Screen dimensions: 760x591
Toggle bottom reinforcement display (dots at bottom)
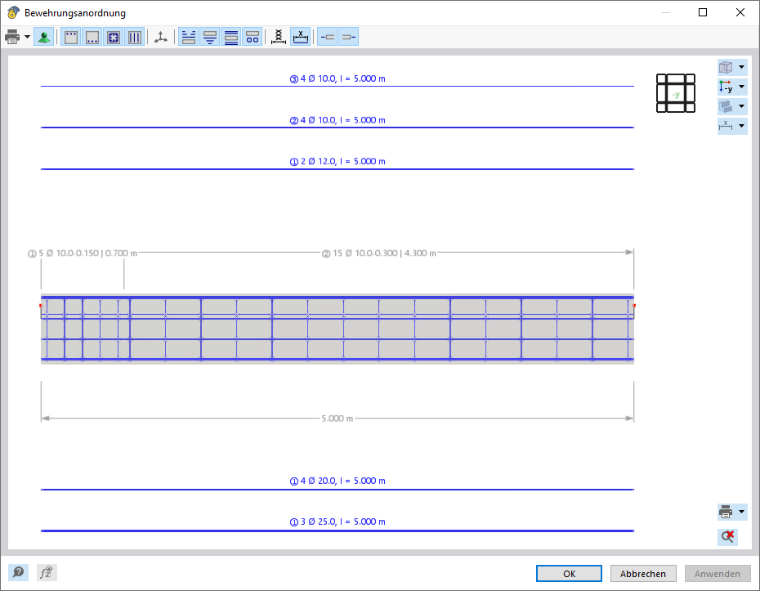coord(92,37)
